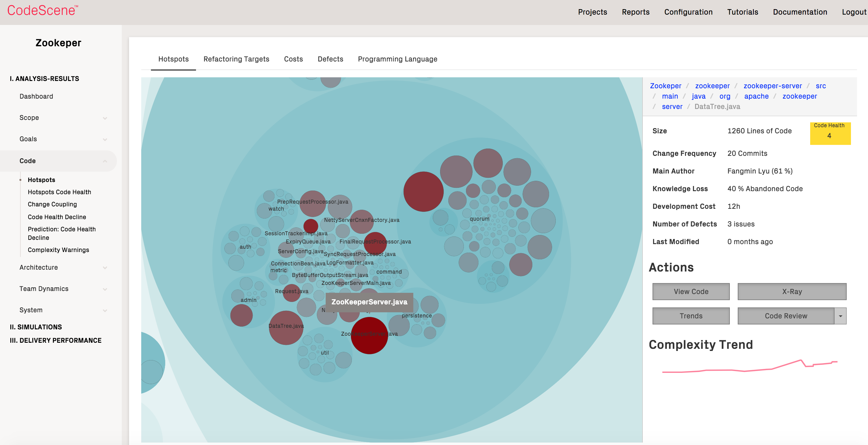Open the I. ANALYSIS-RESULTS section heading
This screenshot has width=868, height=445.
pos(44,79)
